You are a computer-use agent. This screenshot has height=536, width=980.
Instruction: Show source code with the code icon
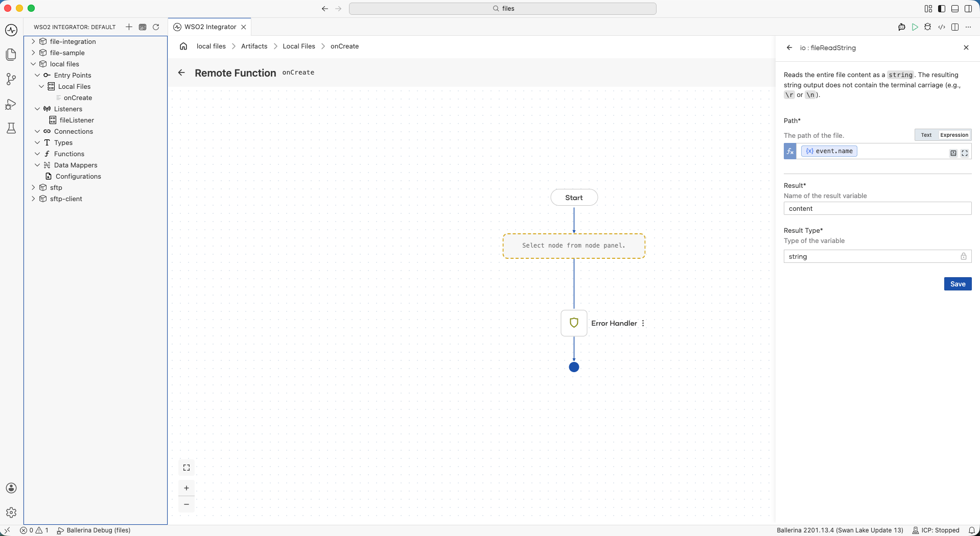941,27
